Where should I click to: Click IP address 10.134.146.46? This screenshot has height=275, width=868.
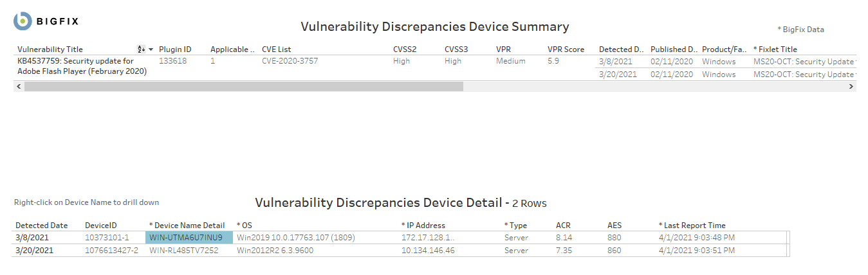click(x=428, y=251)
